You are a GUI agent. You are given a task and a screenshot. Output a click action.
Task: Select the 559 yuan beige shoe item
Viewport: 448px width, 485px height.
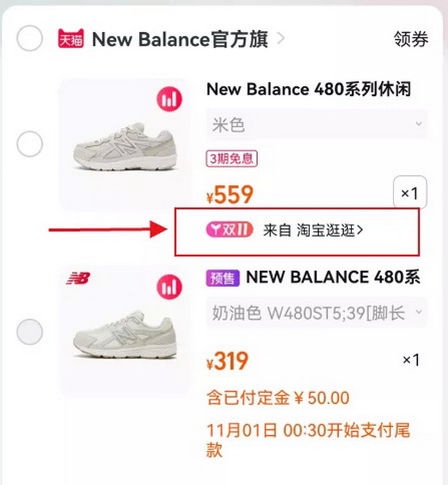[x=29, y=145]
